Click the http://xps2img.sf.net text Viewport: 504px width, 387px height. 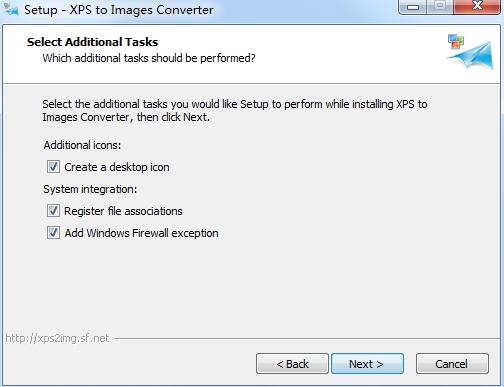pos(57,338)
